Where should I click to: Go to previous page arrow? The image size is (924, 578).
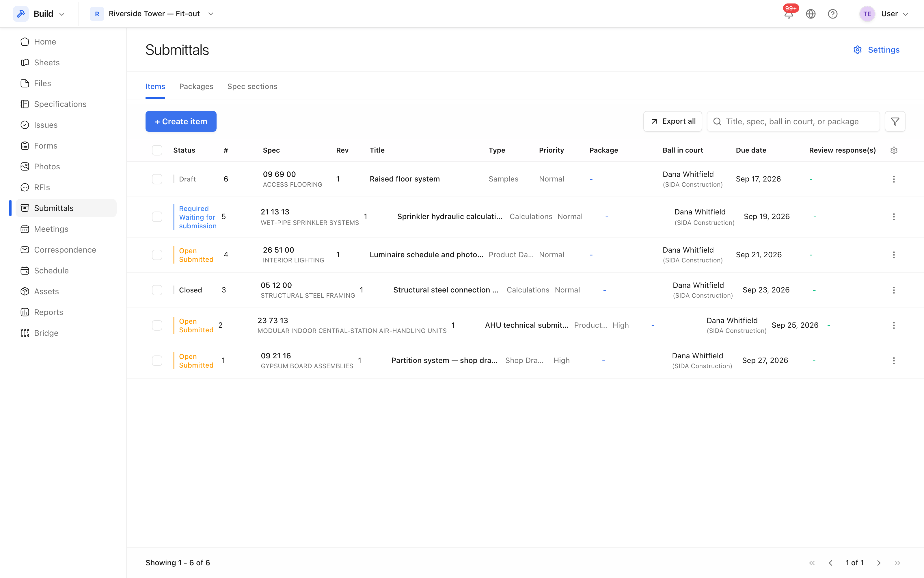pyautogui.click(x=830, y=563)
